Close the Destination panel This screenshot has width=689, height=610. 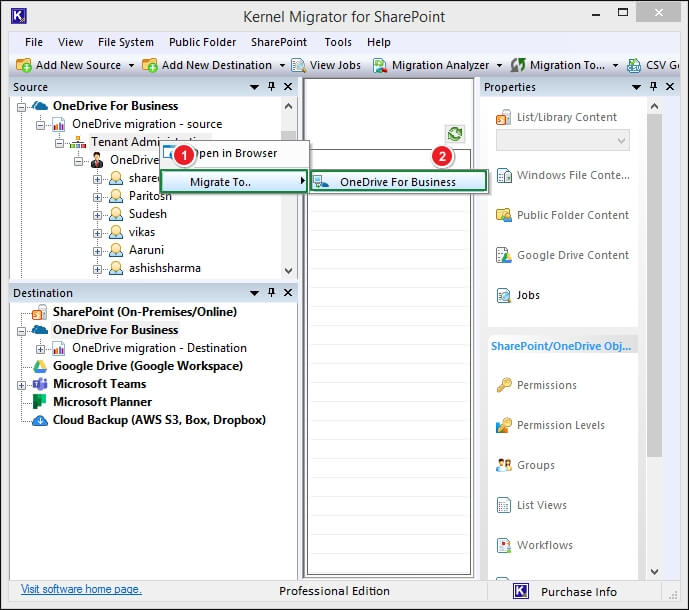[x=288, y=292]
